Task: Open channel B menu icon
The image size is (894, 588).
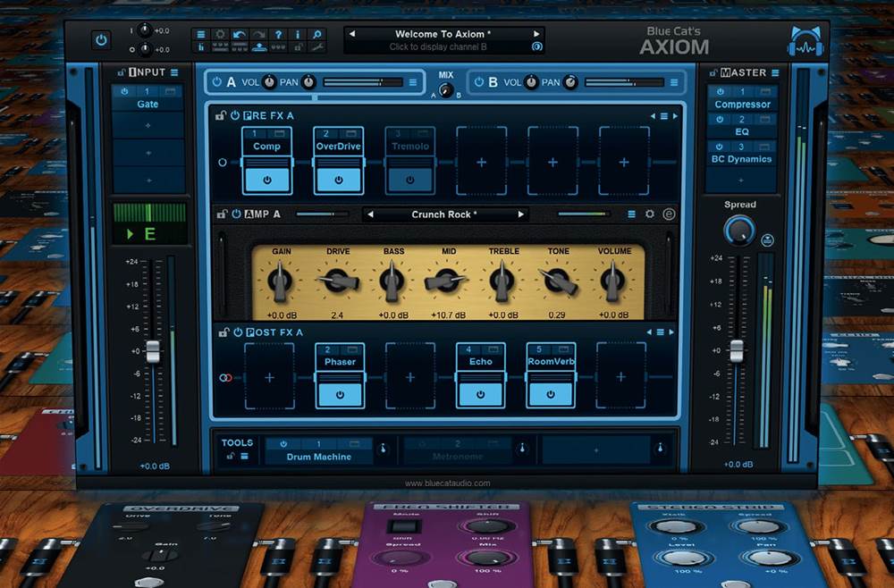Action: [x=674, y=82]
